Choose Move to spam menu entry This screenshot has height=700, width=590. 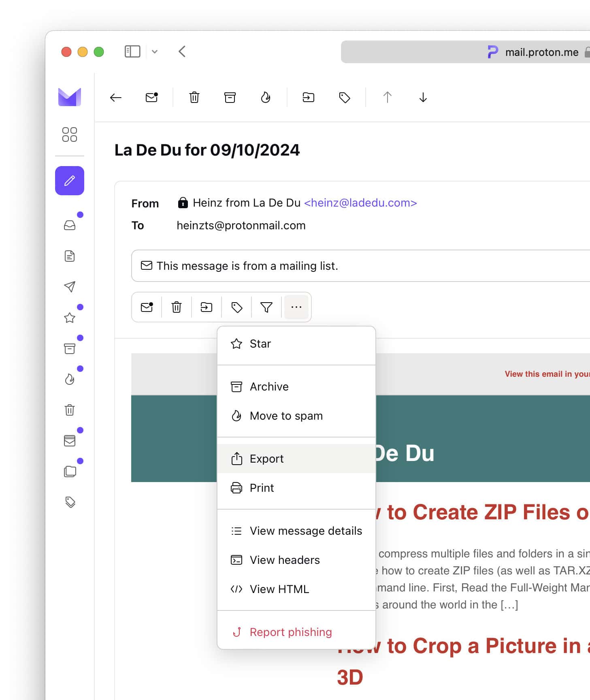click(296, 416)
